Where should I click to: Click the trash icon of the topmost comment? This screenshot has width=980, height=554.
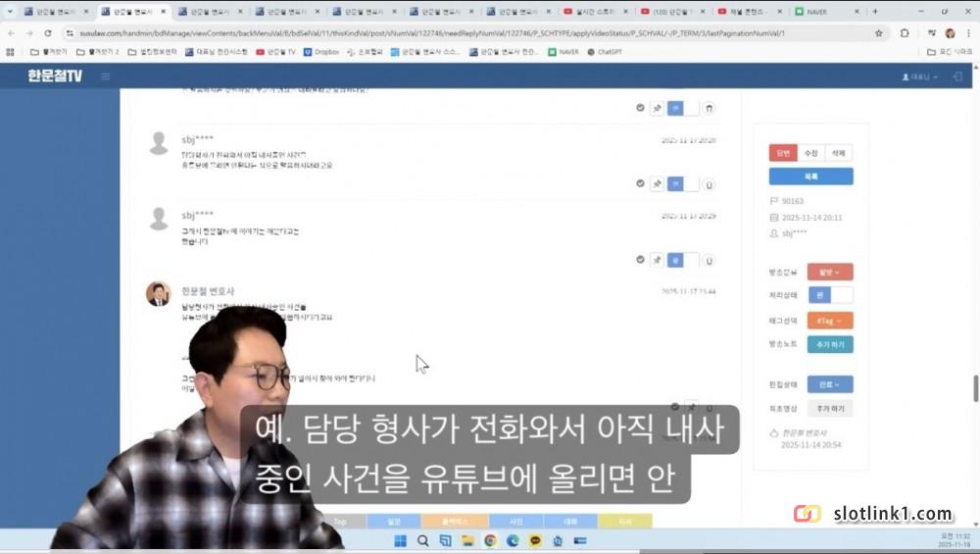pyautogui.click(x=709, y=108)
